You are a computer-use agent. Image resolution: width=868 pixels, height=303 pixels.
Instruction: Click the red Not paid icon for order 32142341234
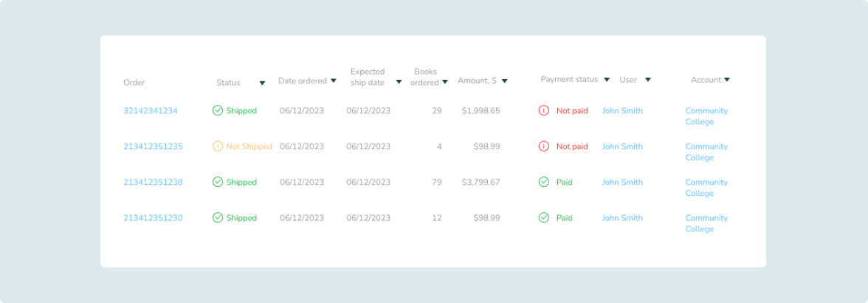(543, 110)
